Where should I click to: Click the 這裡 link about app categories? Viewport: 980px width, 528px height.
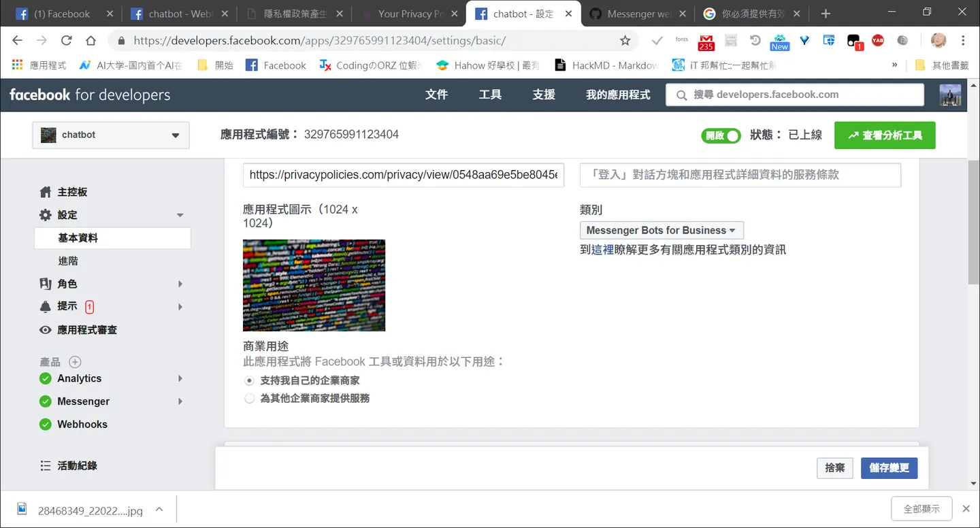point(602,250)
